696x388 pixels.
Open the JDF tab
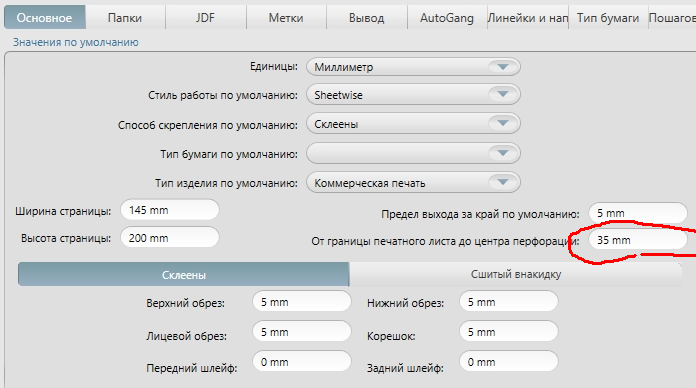coord(206,18)
